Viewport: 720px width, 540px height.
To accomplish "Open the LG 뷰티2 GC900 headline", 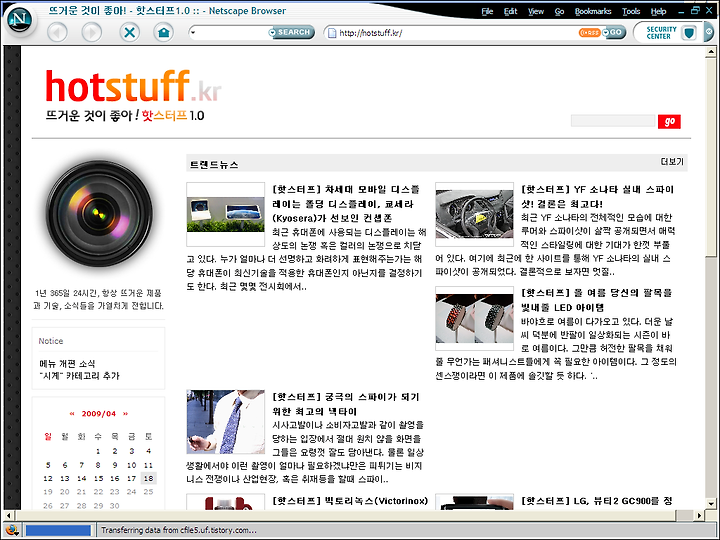I will tap(597, 501).
